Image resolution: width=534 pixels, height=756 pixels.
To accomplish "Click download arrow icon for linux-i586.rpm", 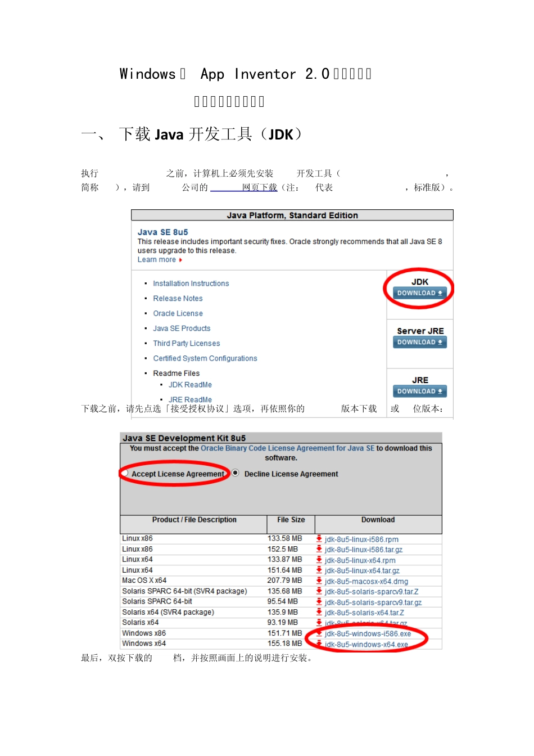I will tap(319, 538).
